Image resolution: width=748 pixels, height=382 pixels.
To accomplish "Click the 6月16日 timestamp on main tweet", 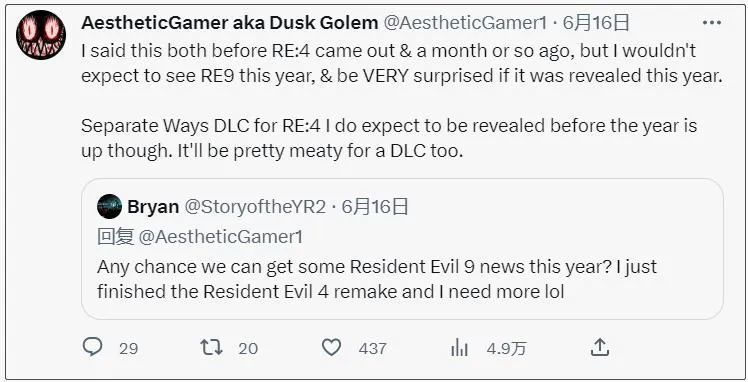I will 596,22.
